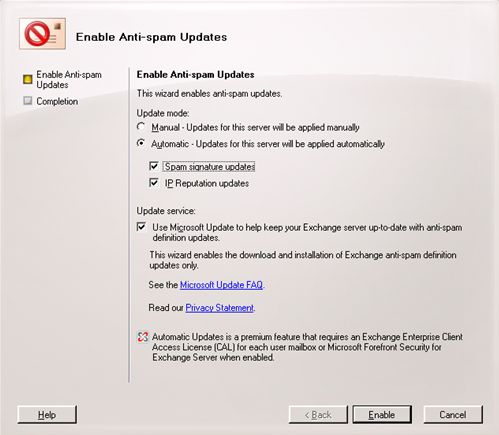Click the Help button
Screen dimensions: 499x435
click(x=47, y=415)
